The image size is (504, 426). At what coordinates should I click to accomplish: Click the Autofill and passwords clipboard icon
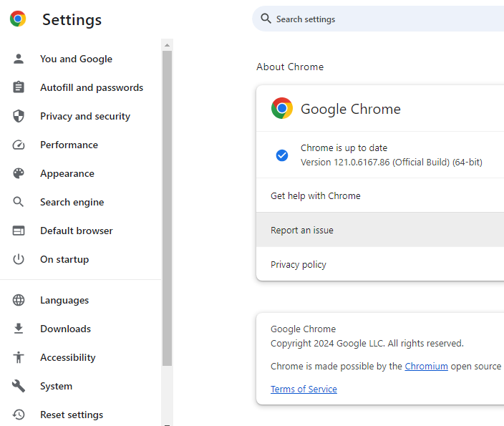[19, 87]
